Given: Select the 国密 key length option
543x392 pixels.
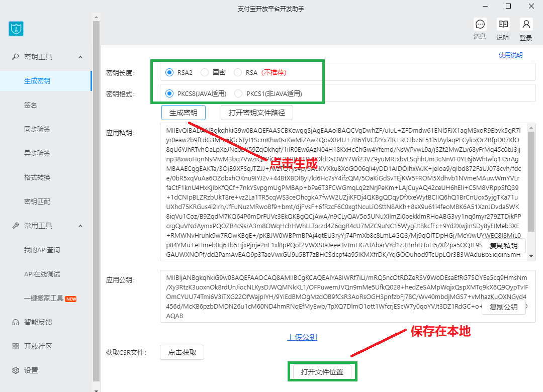Looking at the screenshot, I should tap(205, 72).
